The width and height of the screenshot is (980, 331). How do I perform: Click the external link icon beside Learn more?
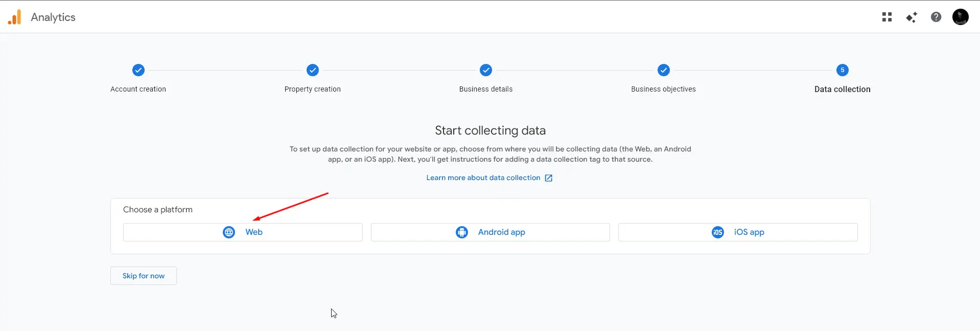click(x=549, y=178)
